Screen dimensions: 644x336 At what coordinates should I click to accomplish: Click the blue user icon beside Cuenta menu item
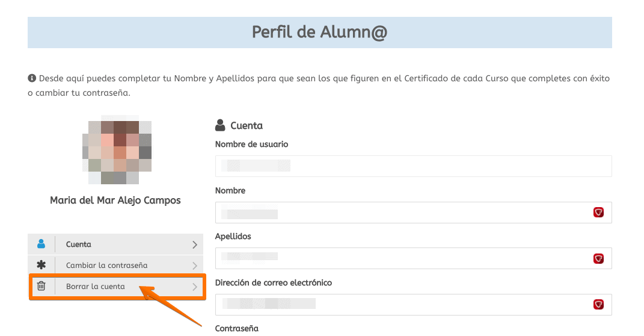click(x=41, y=244)
